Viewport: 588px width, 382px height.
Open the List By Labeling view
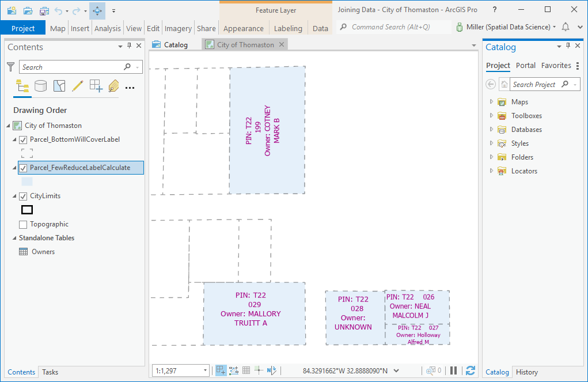(113, 86)
